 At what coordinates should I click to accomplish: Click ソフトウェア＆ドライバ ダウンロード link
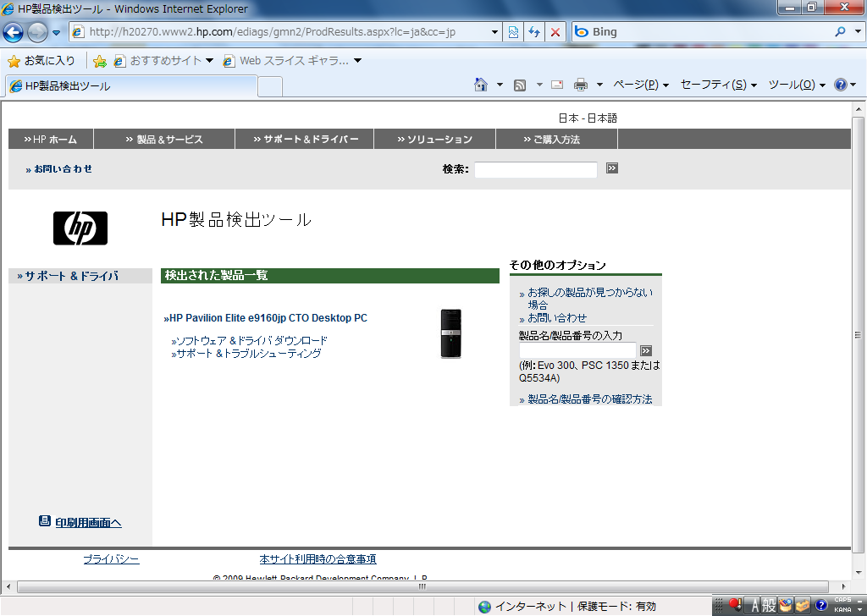pyautogui.click(x=250, y=341)
